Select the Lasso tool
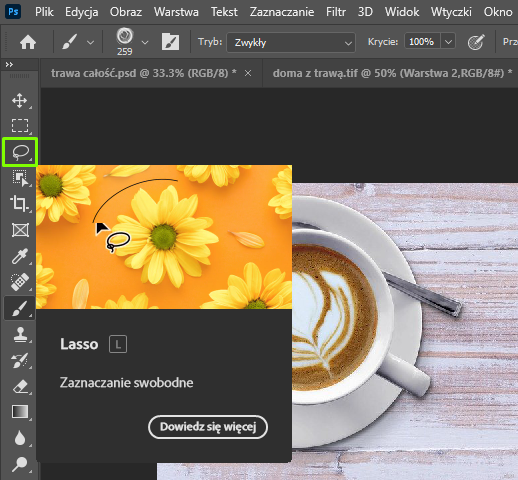518x480 pixels. [x=20, y=152]
